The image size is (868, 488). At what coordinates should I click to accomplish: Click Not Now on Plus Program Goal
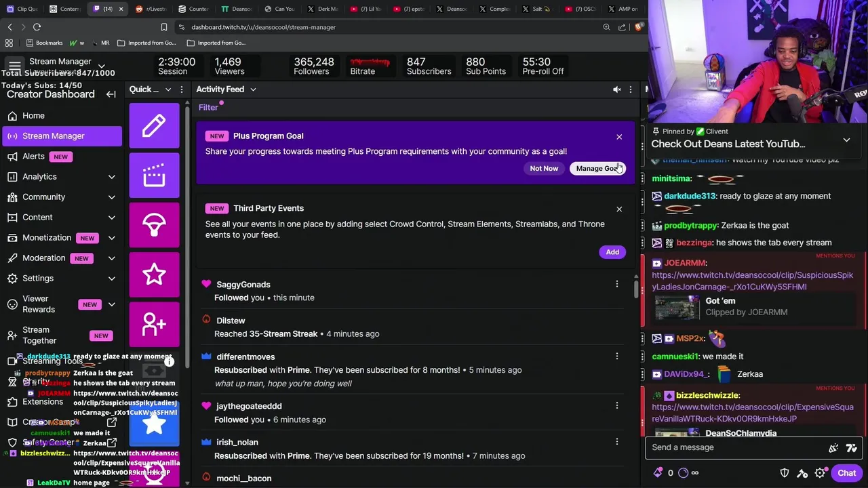click(x=544, y=168)
